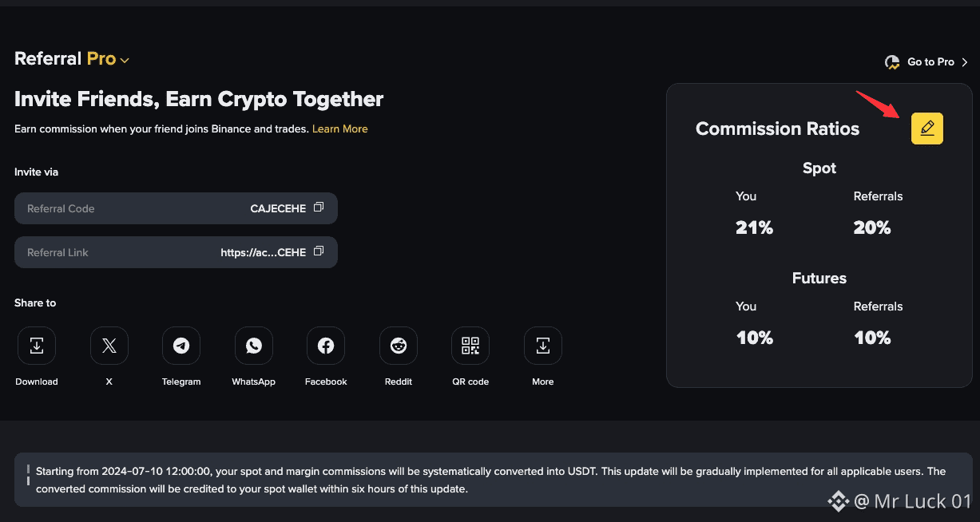
Task: Click the Download share icon
Action: [x=37, y=346]
